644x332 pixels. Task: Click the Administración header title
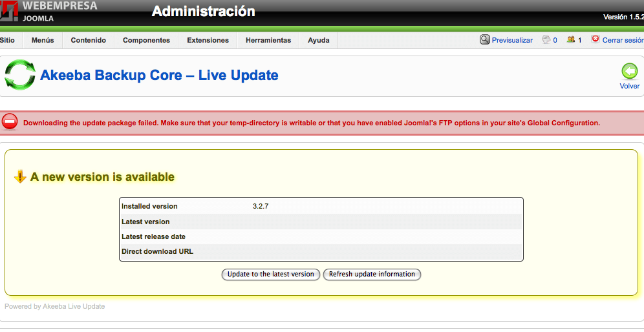click(203, 11)
